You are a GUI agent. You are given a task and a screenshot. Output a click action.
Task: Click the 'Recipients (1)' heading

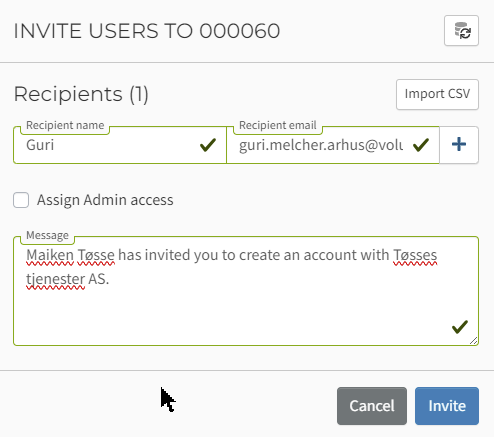pyautogui.click(x=81, y=94)
